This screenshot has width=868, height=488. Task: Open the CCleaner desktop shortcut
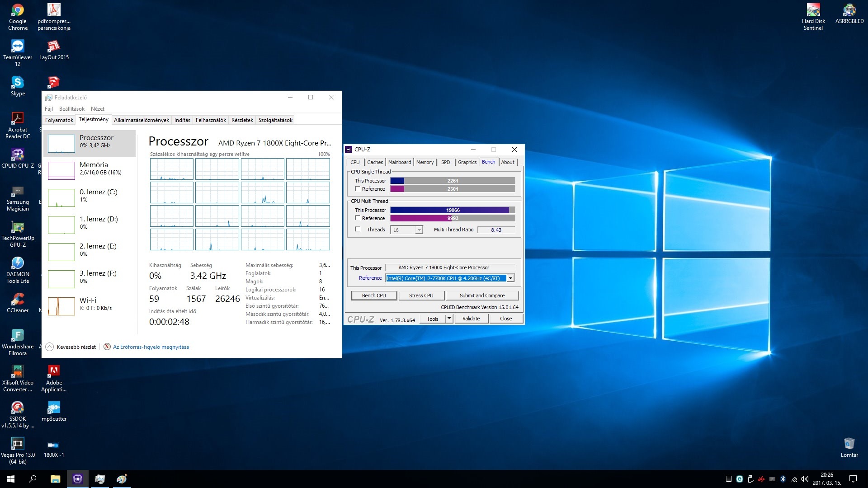[18, 303]
